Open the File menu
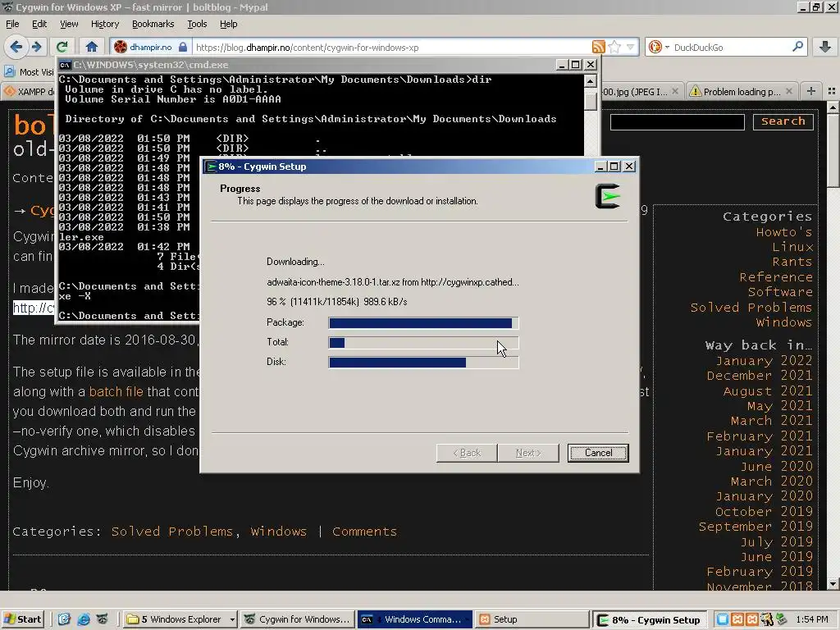 (x=12, y=24)
